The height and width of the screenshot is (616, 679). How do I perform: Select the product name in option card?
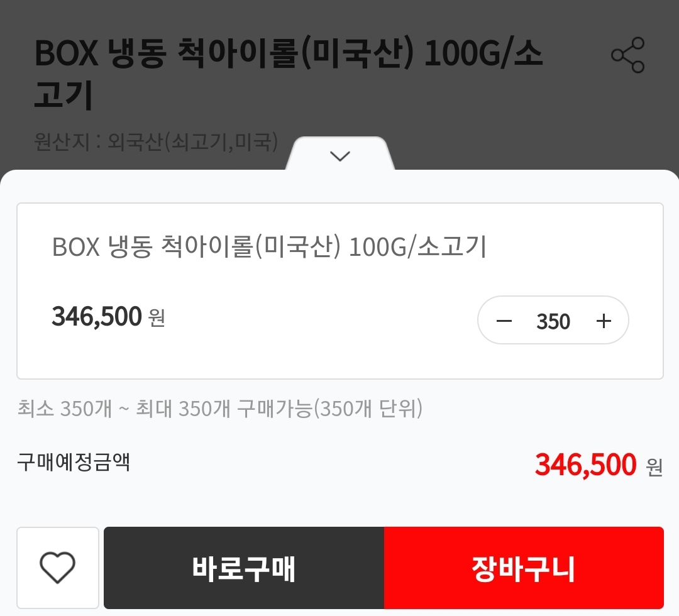(x=269, y=247)
